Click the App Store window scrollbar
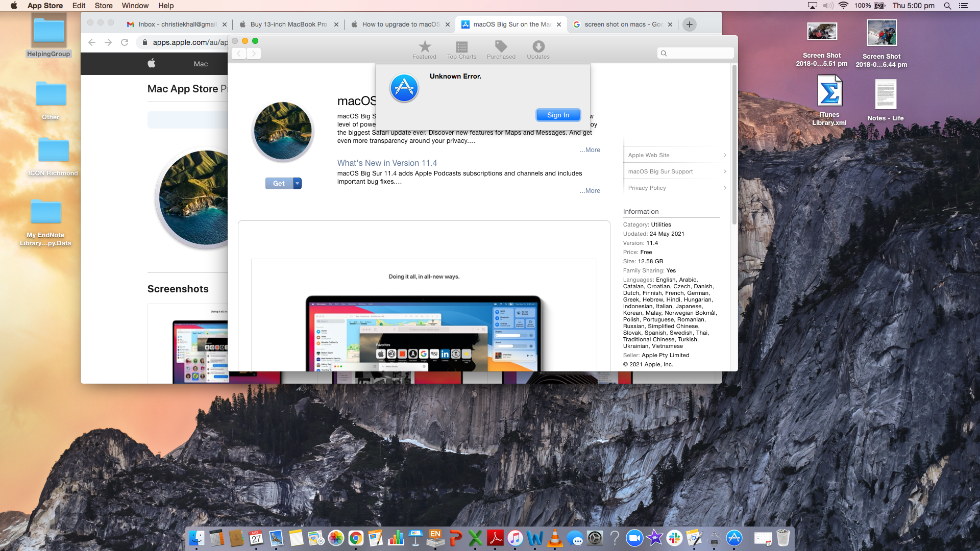980x551 pixels. click(x=734, y=145)
